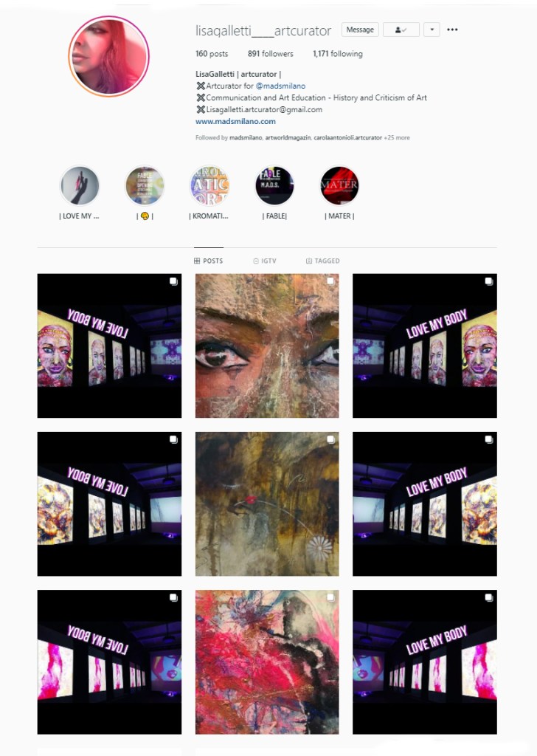Open the palette emoji story highlight
537x756 pixels.
[145, 185]
